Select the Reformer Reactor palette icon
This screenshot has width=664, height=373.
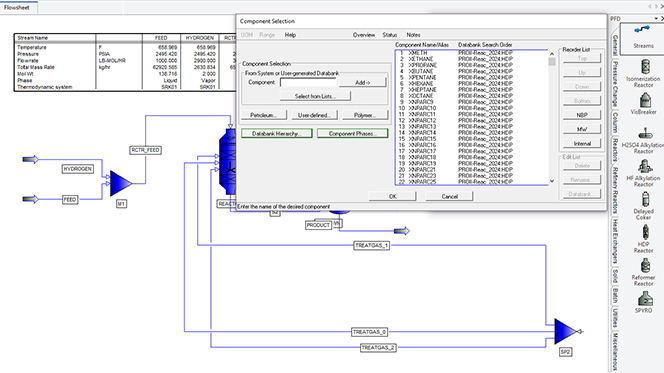tap(645, 266)
